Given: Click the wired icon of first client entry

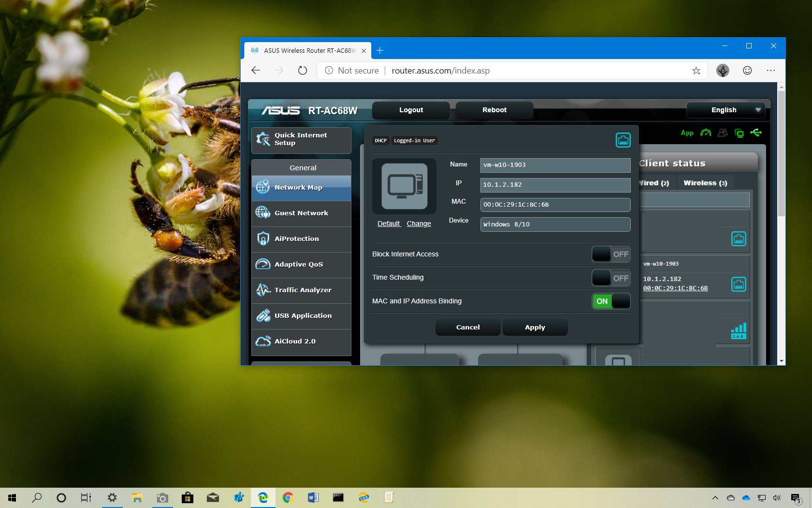Looking at the screenshot, I should 739,239.
